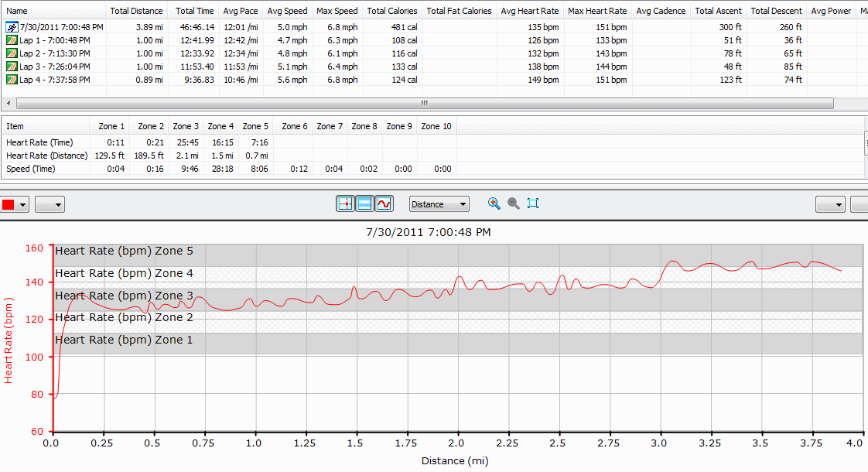
Task: Click the 135 bpm average heart rate cell
Action: pos(543,27)
